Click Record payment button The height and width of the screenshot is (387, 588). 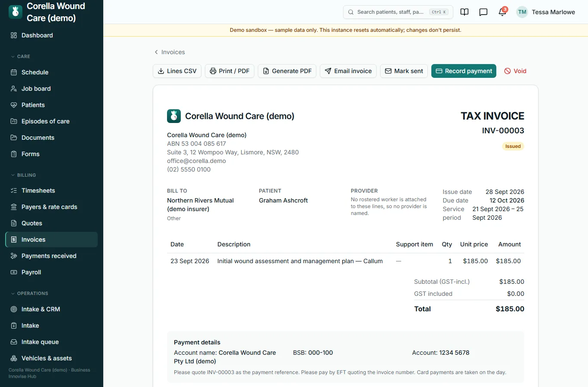(x=464, y=71)
